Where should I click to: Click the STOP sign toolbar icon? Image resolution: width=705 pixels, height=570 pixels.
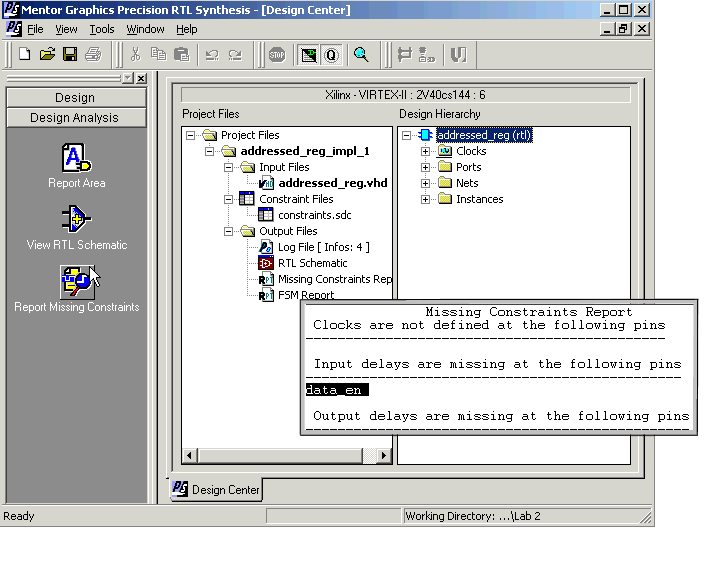[x=277, y=55]
